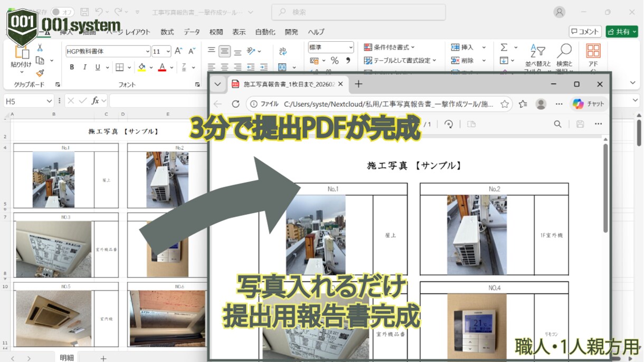The width and height of the screenshot is (644, 362).
Task: Expand the 条件付き書式 menu
Action: coord(390,47)
